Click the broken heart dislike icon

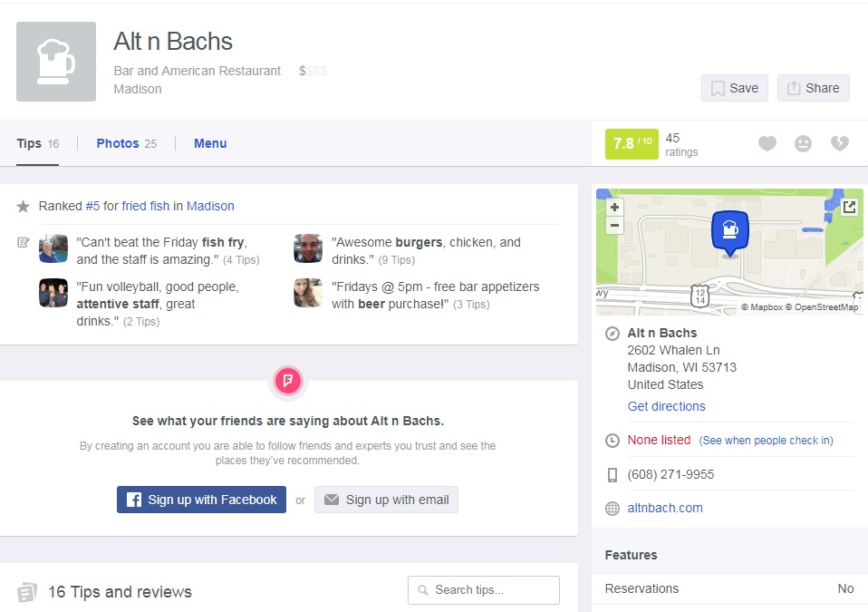coord(840,143)
